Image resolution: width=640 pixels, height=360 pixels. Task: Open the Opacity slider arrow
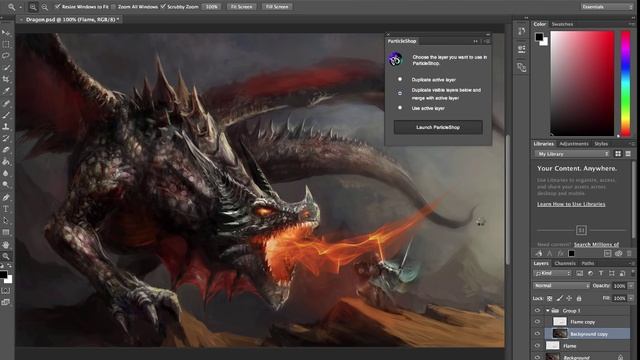(631, 286)
